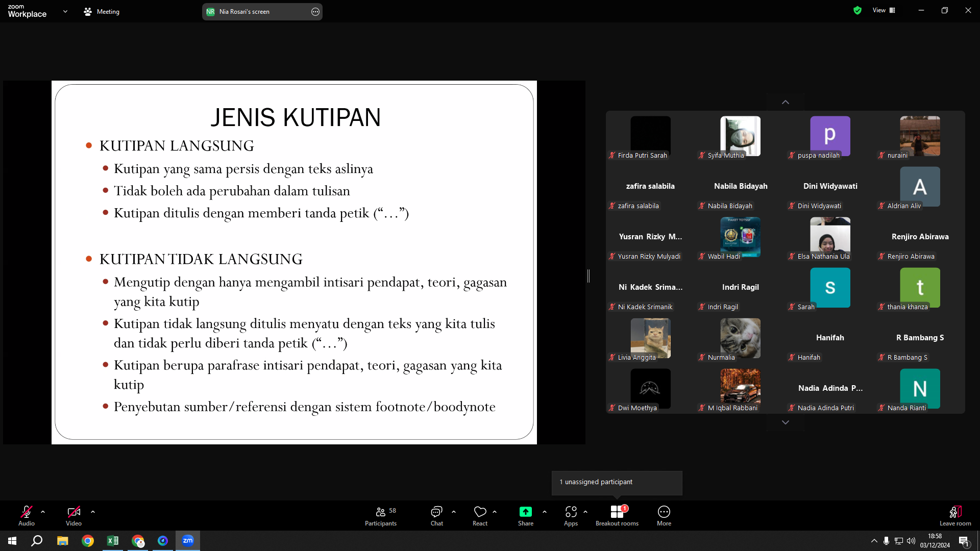Expand share options arrow next to Share
Viewport: 980px width, 551px height.
pos(545,512)
